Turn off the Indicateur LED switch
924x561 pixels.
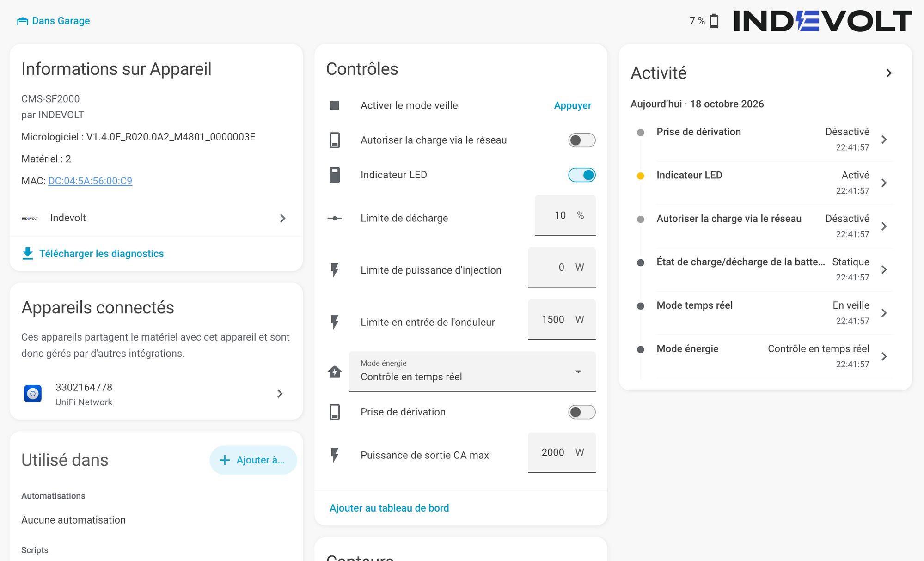581,175
